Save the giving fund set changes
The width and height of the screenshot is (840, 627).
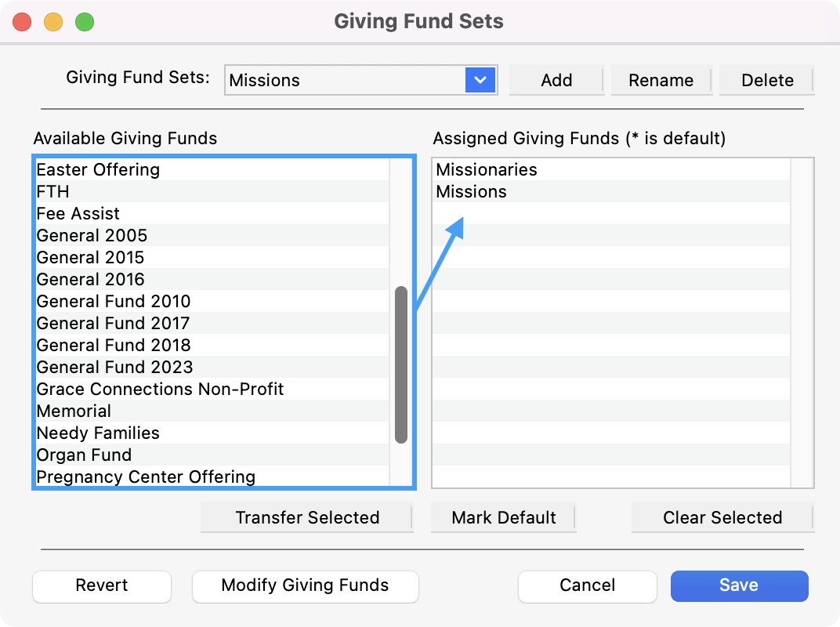click(739, 585)
